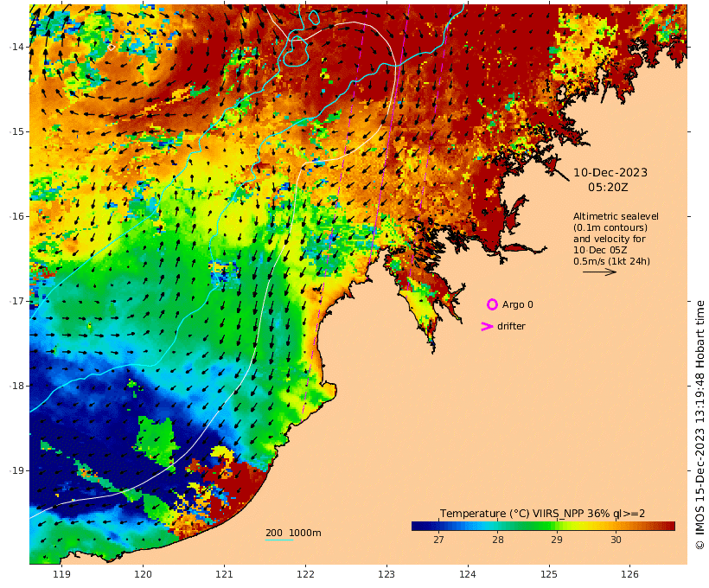Click the velocity scale reference arrow
Image resolution: width=709 pixels, height=588 pixels.
[599, 272]
